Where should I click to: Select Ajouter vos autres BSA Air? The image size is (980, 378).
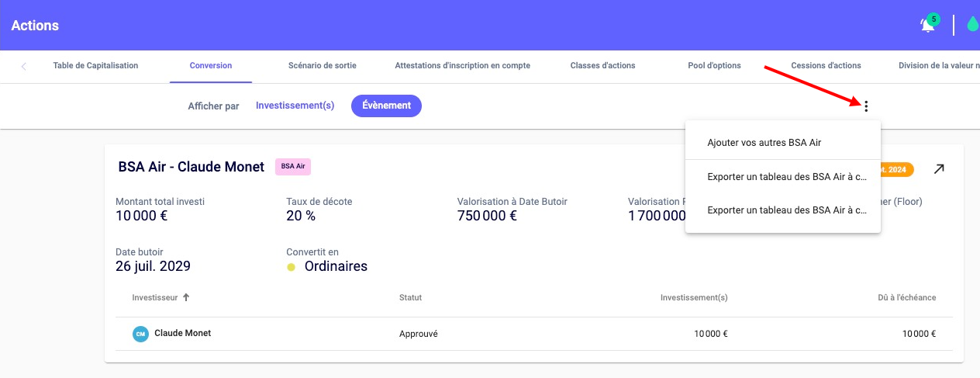pyautogui.click(x=764, y=143)
